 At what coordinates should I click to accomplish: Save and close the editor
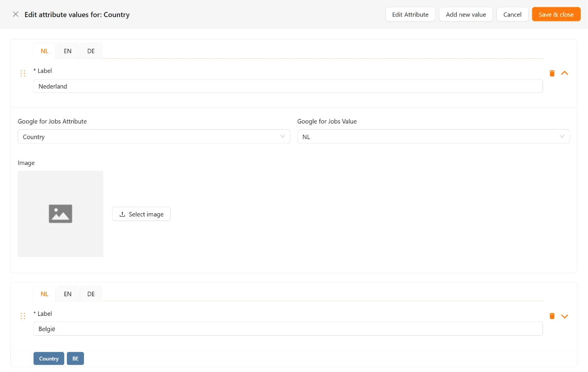click(556, 14)
